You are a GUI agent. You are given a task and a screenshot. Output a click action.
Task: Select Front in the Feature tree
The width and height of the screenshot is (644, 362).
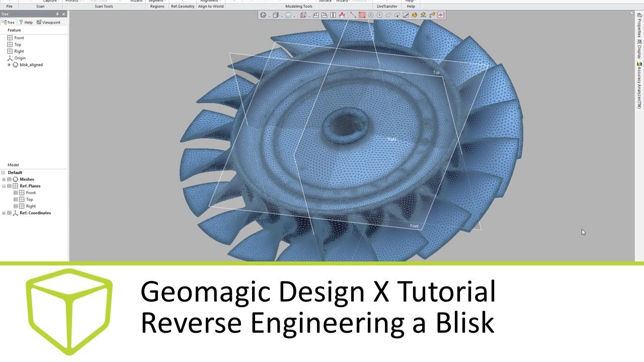(x=19, y=38)
